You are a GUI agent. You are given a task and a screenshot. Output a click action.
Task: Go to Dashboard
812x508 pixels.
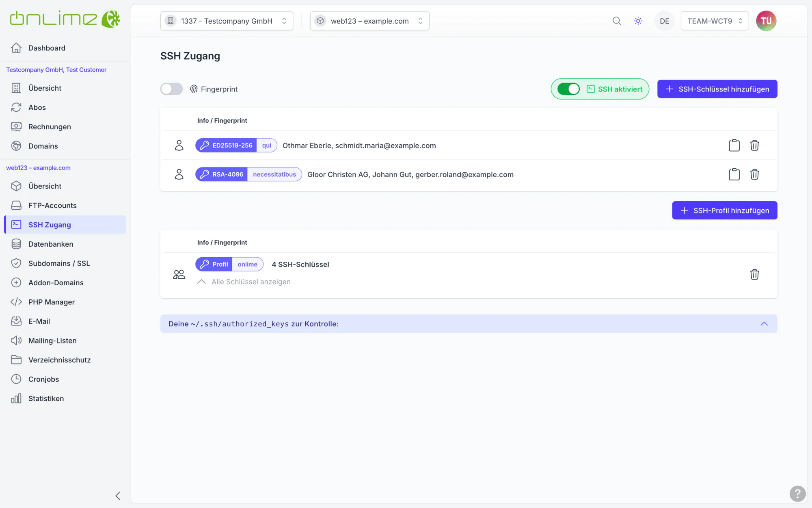tap(65, 48)
